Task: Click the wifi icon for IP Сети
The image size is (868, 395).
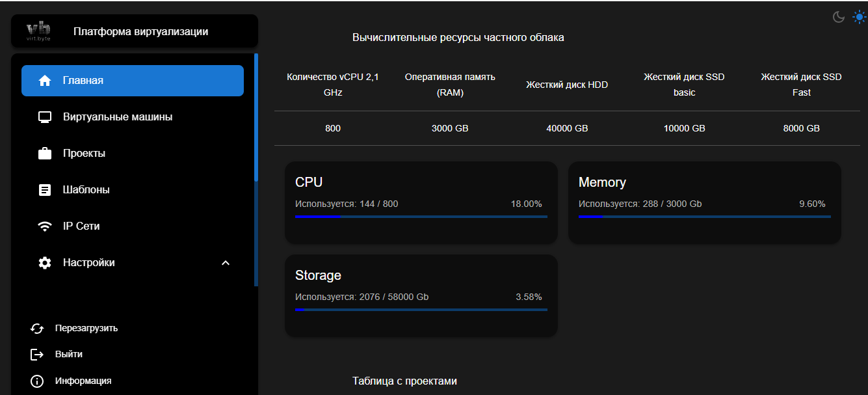Action: tap(45, 226)
